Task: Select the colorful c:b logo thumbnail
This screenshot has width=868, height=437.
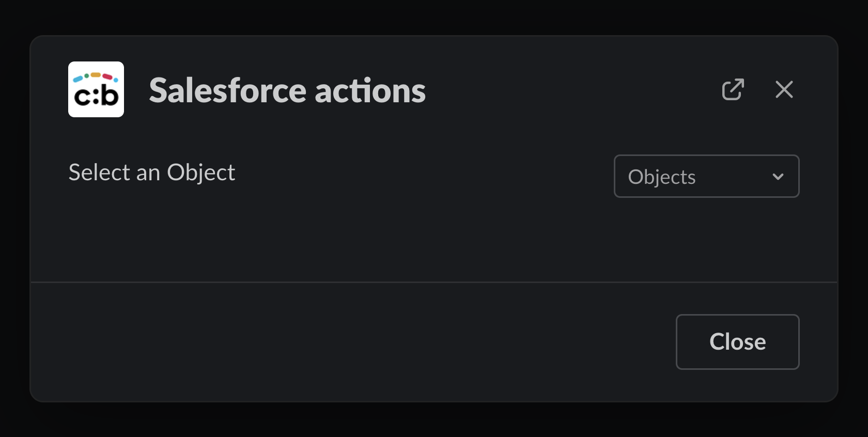Action: (x=96, y=89)
